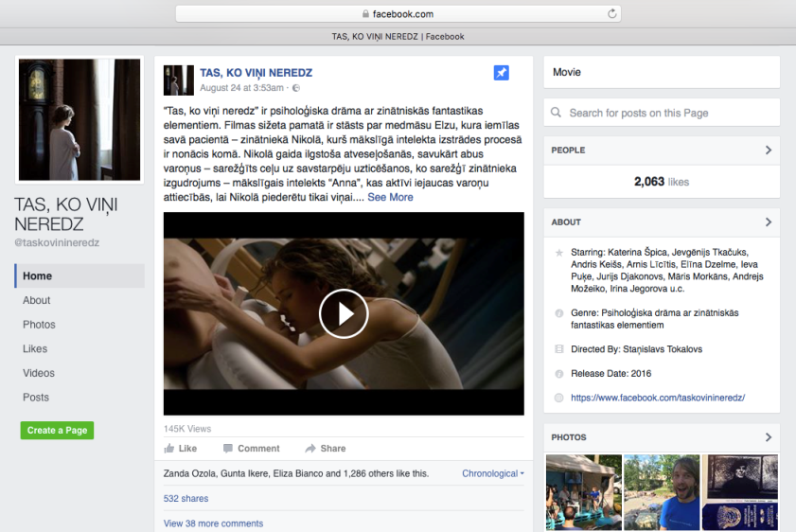The image size is (796, 532).
Task: Click the 2,063 likes count
Action: coord(662,182)
